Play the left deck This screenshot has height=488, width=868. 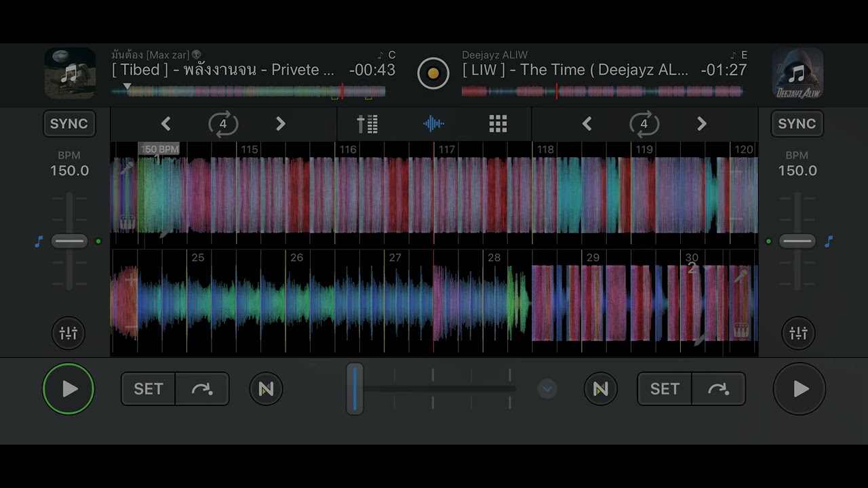tap(68, 389)
